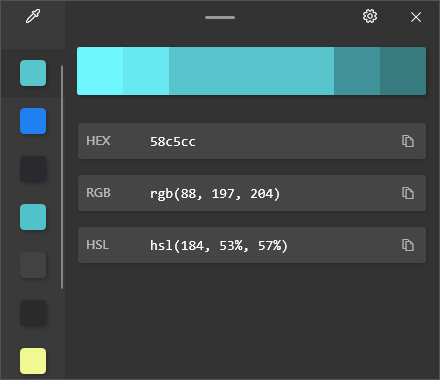Click the color history scrollbar
The image size is (440, 380).
click(x=62, y=177)
